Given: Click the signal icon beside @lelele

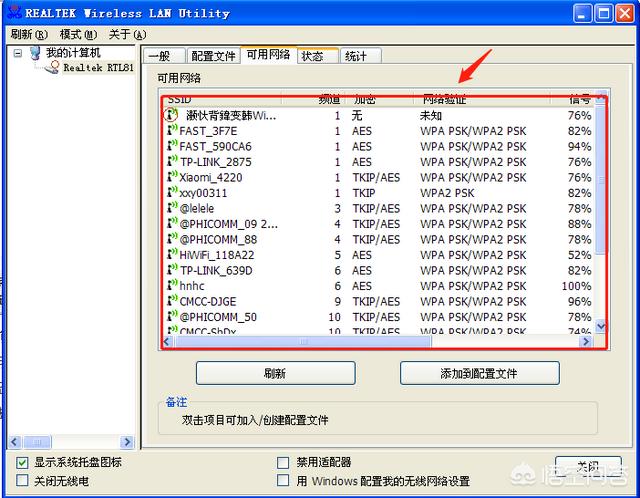Looking at the screenshot, I should 172,208.
